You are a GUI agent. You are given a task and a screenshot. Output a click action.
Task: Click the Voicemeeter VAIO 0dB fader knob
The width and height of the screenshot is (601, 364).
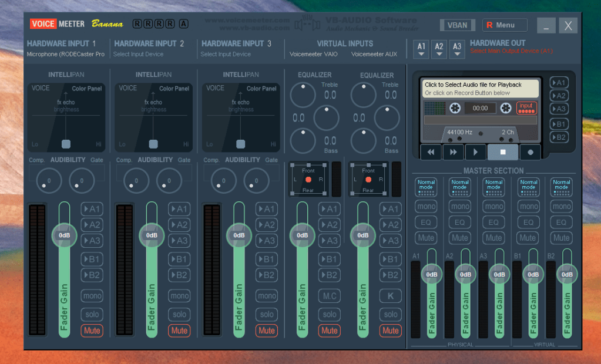[x=302, y=235]
